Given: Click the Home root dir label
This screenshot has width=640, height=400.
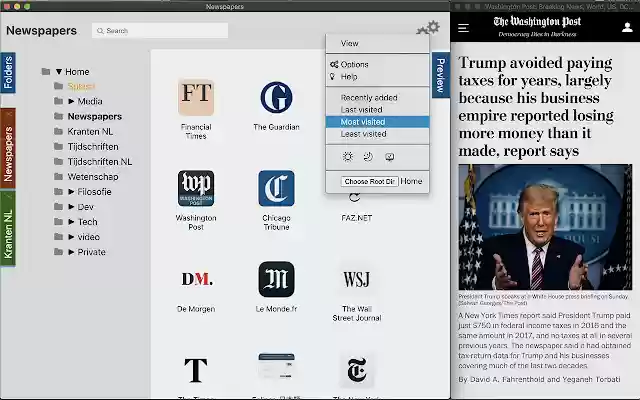Looking at the screenshot, I should 411,181.
